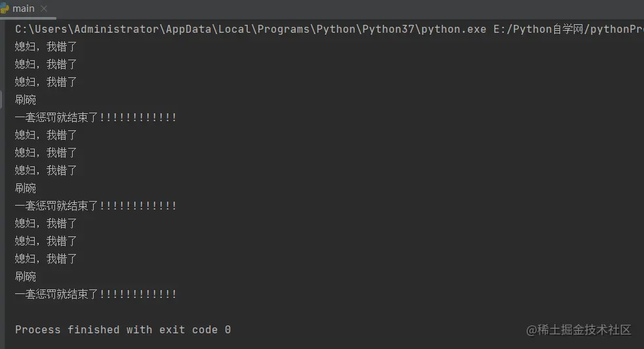Screen dimensions: 644x349
Task: Click the last 一套惩罚就结束了 output line
Action: [96, 295]
